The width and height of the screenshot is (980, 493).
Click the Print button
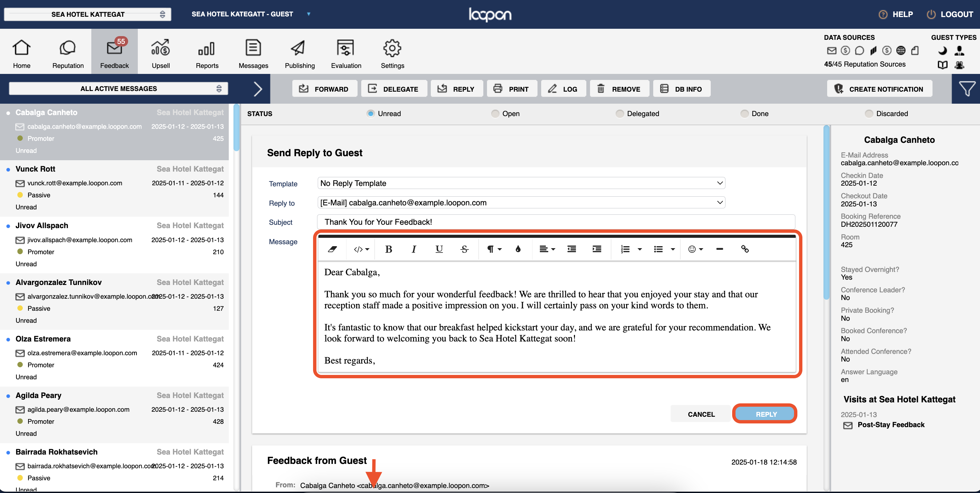512,89
